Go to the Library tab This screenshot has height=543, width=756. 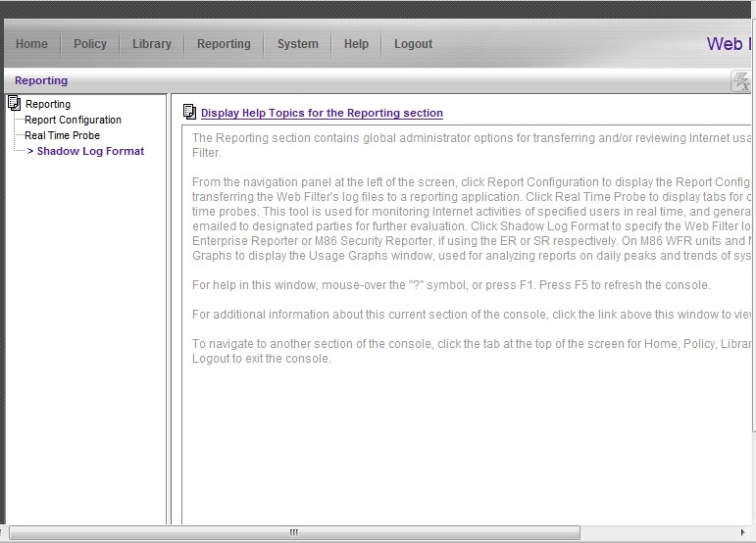tap(152, 44)
